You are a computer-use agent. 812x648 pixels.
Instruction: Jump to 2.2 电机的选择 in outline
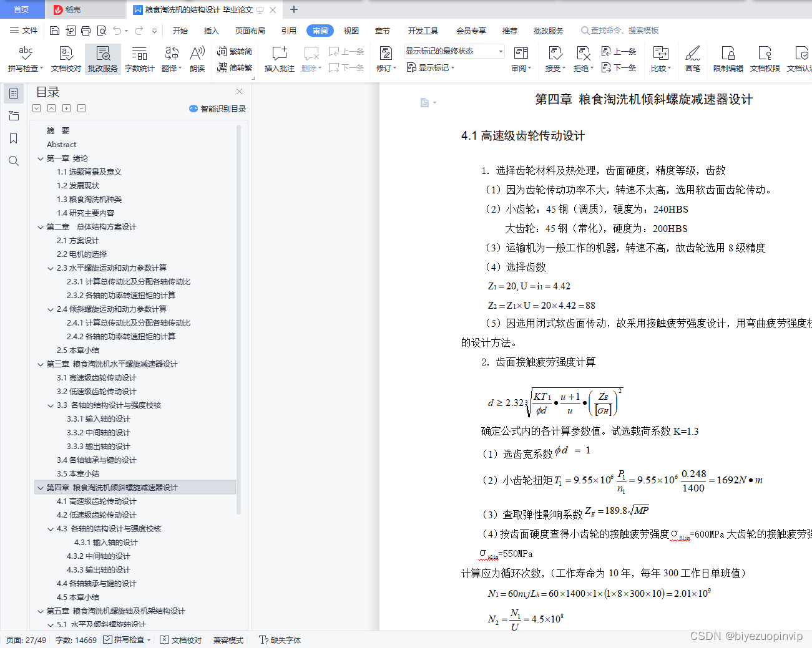point(82,254)
